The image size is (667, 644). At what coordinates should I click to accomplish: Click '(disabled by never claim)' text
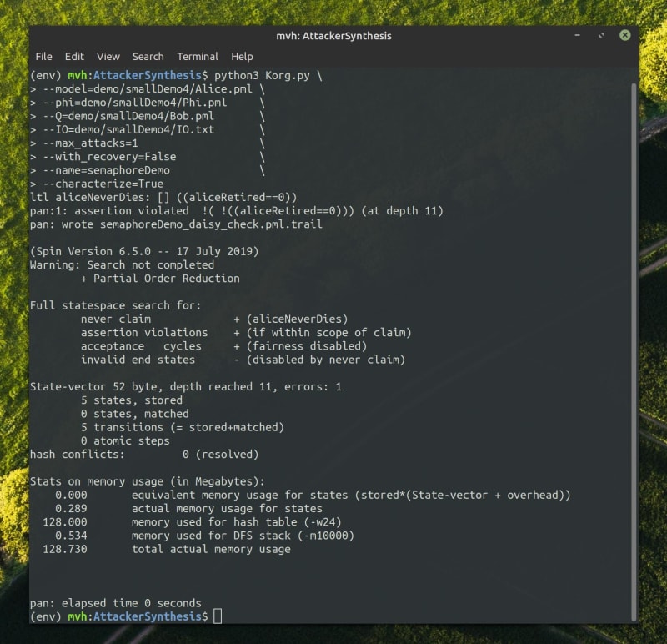click(x=325, y=360)
